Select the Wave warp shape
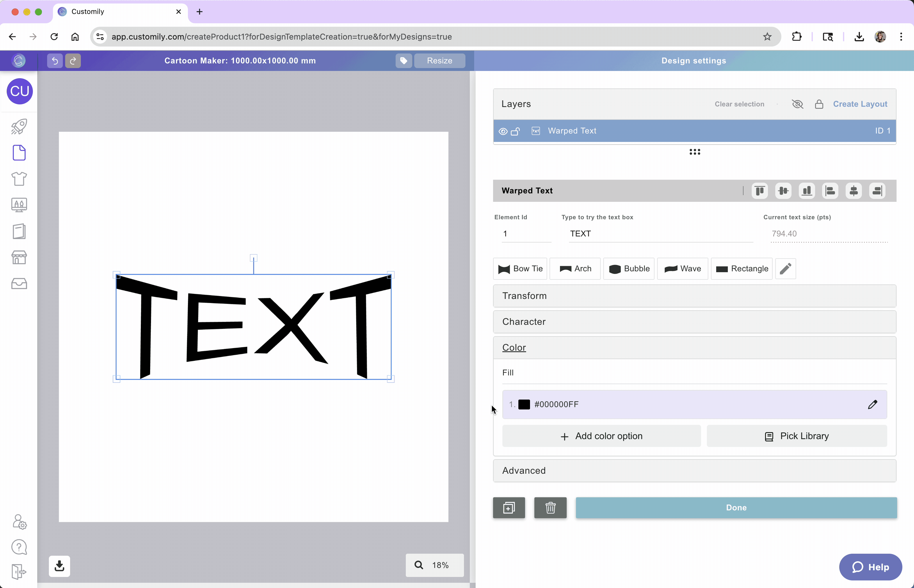914x588 pixels. (x=682, y=268)
